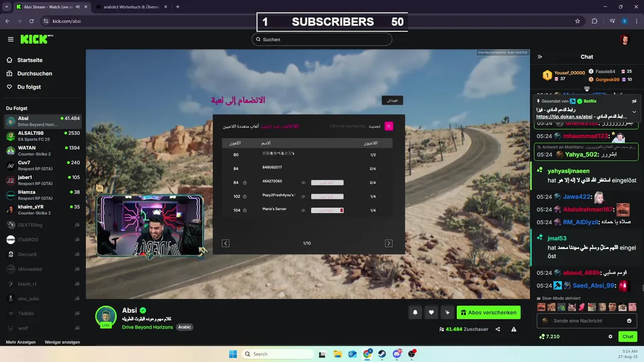Viewport: 644px width, 362px height.
Task: Click chat username abood_468h
Action: point(581,273)
